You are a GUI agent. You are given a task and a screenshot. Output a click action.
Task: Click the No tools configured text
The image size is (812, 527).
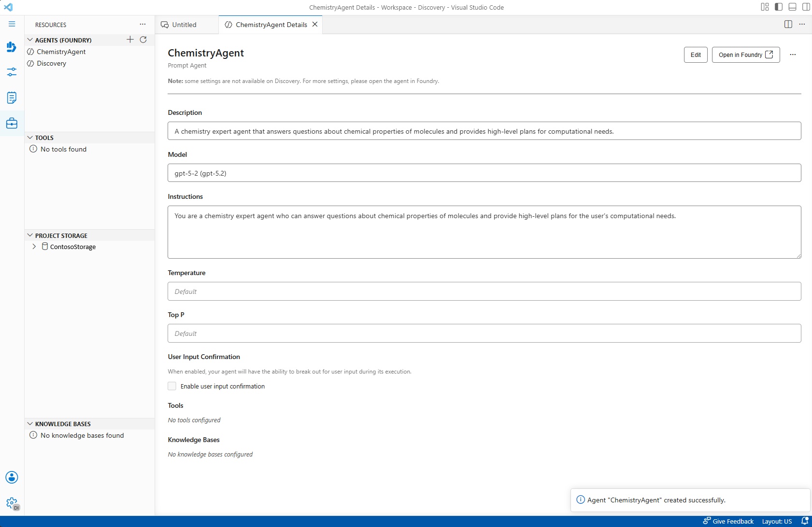[194, 420]
